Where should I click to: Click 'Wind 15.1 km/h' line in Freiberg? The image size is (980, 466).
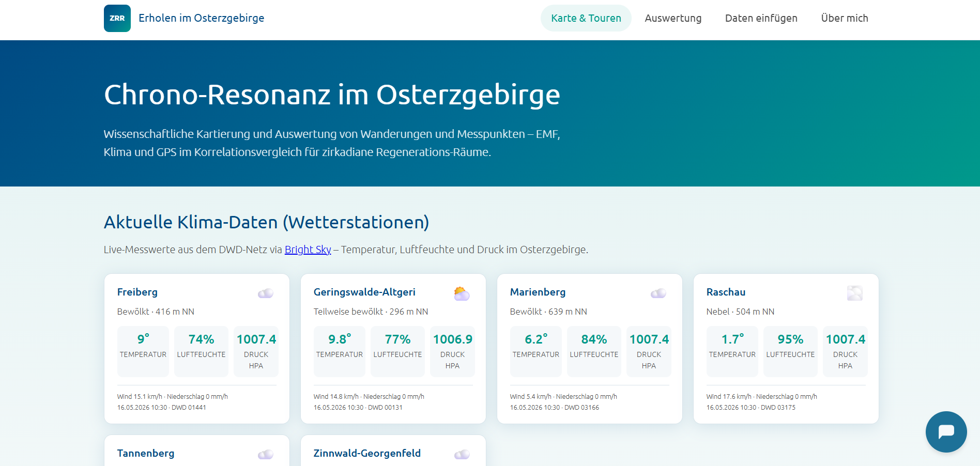[x=172, y=397]
